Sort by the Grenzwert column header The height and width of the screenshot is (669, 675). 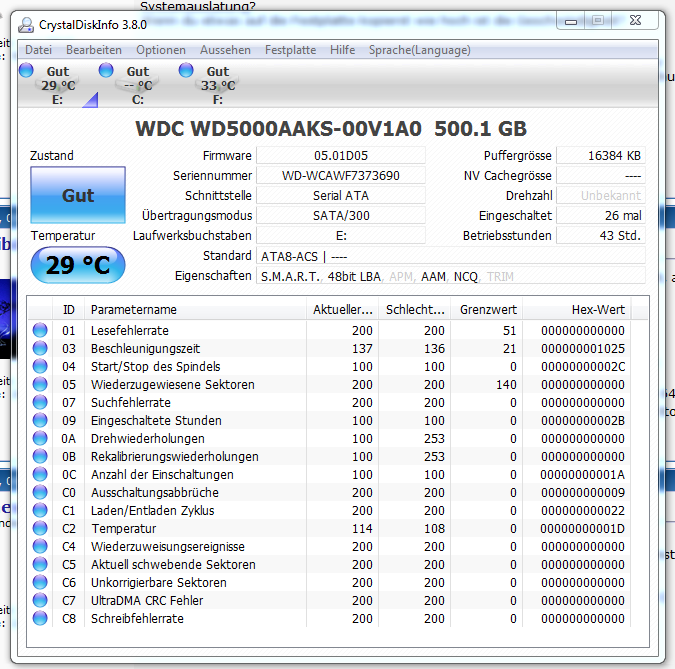487,310
